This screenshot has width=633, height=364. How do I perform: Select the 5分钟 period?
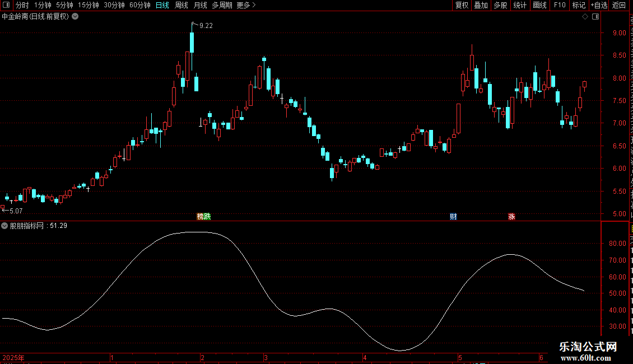click(x=64, y=5)
